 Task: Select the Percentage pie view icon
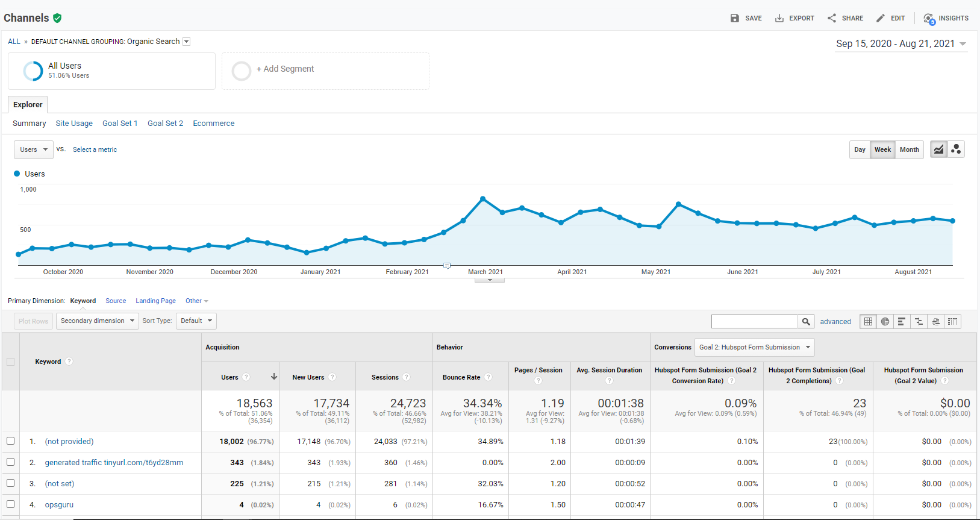pyautogui.click(x=885, y=322)
